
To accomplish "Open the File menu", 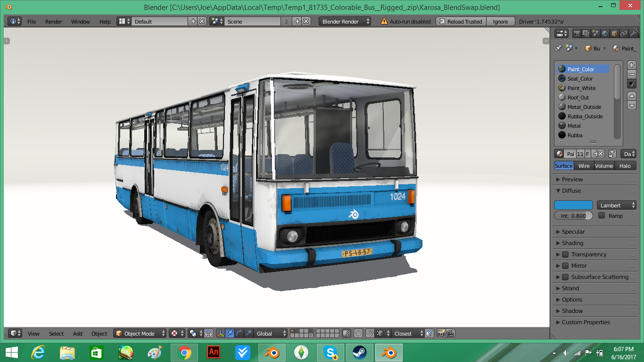I will click(32, 22).
